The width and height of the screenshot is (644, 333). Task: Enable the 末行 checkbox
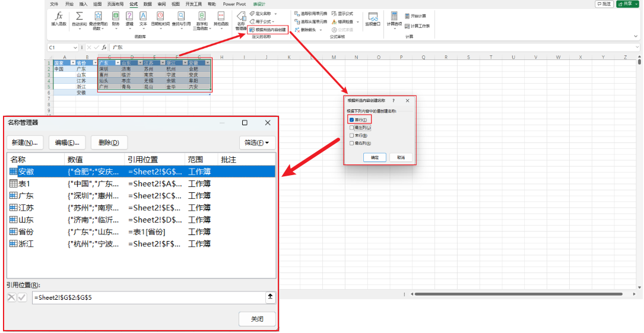(x=351, y=135)
